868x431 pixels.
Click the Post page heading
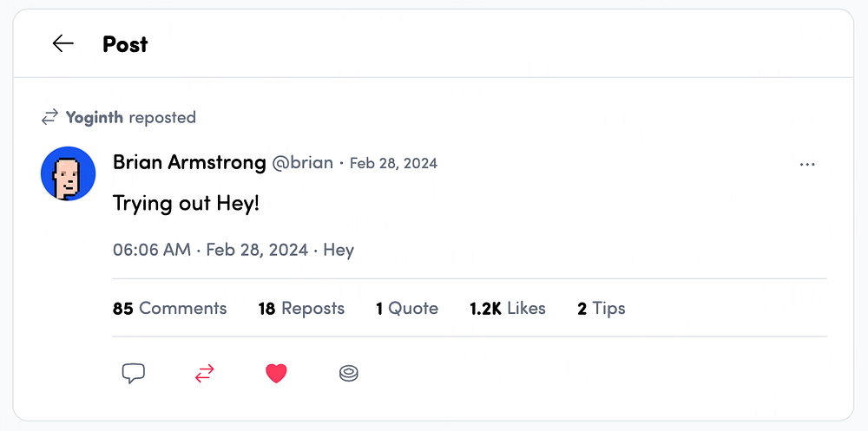(x=125, y=43)
